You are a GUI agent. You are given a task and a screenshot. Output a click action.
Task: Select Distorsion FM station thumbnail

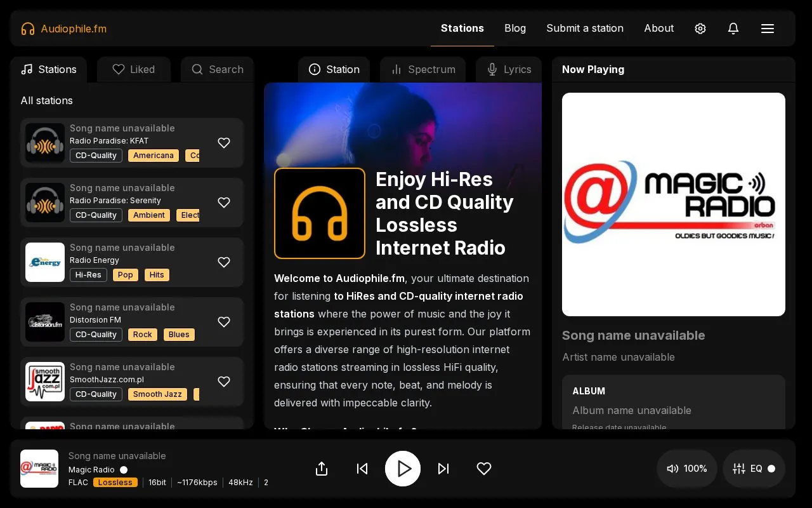[45, 322]
